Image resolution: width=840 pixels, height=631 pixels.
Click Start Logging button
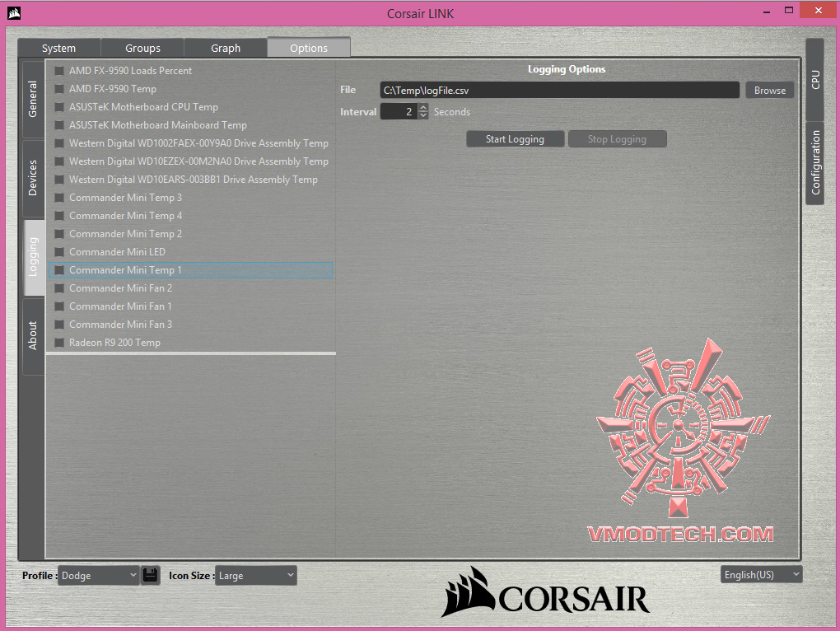coord(515,139)
